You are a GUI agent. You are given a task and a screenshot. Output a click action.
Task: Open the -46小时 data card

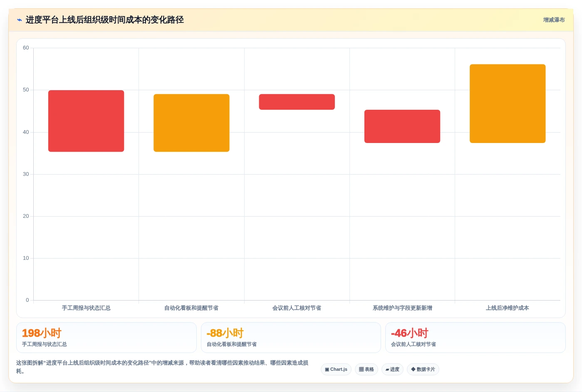point(476,338)
